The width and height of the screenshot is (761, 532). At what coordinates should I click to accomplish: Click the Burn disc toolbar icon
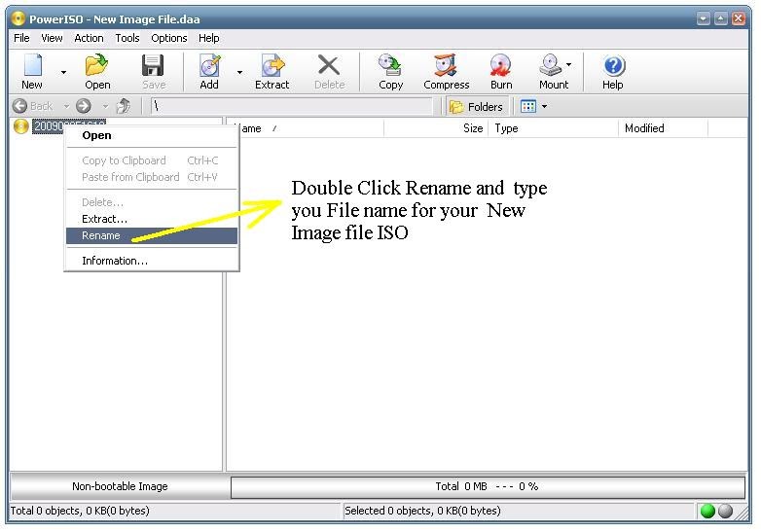coord(500,65)
